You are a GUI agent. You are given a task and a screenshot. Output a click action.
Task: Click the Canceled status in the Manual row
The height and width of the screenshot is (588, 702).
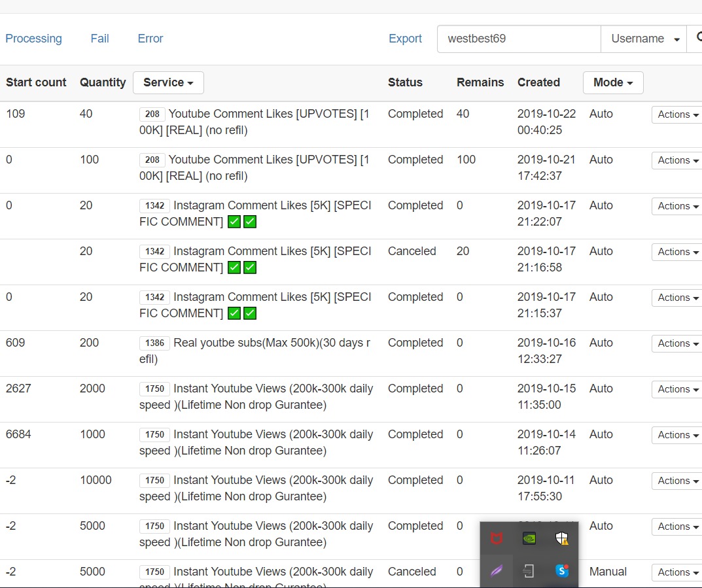pyautogui.click(x=412, y=572)
